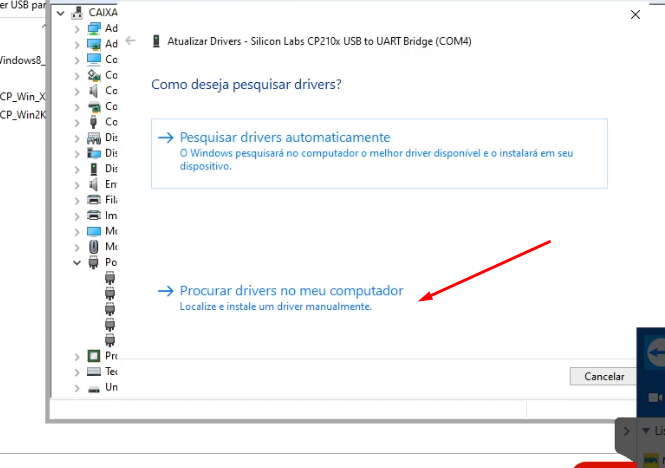Click the back arrow in the driver dialog
Image resolution: width=665 pixels, height=468 pixels.
pos(130,42)
